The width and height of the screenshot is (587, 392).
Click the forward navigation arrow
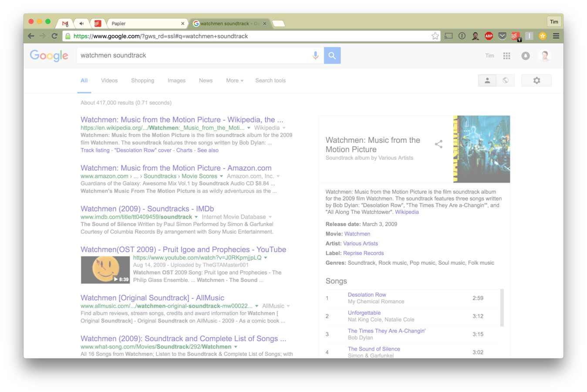pos(42,36)
